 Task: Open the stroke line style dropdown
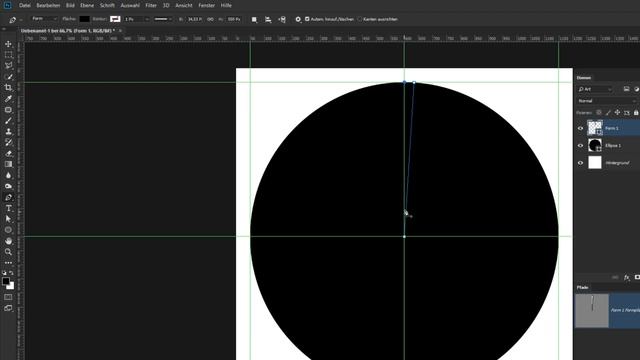coord(163,19)
